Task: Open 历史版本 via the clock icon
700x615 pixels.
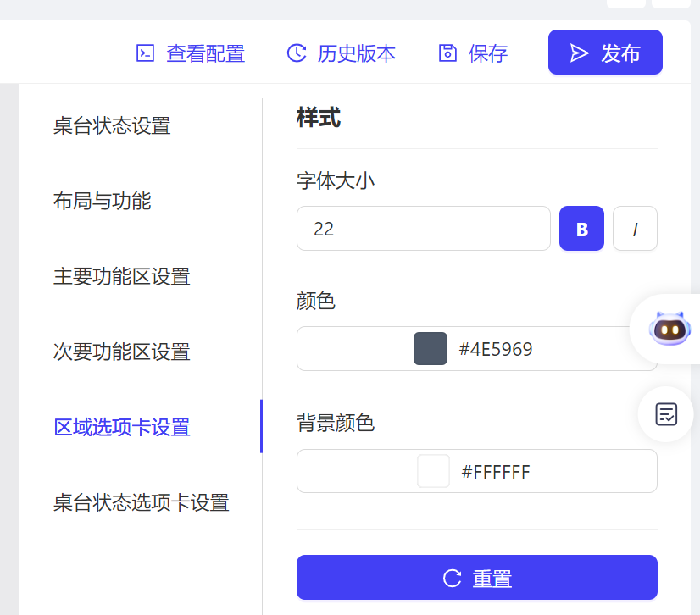Action: tap(296, 53)
